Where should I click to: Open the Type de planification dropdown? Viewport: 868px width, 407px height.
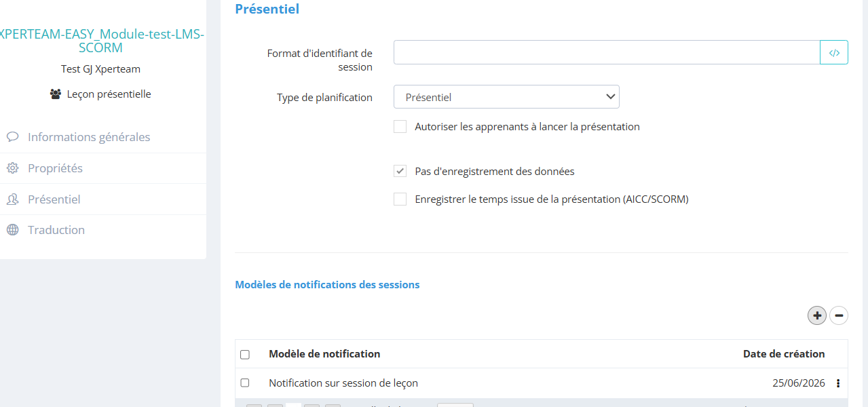(x=506, y=97)
